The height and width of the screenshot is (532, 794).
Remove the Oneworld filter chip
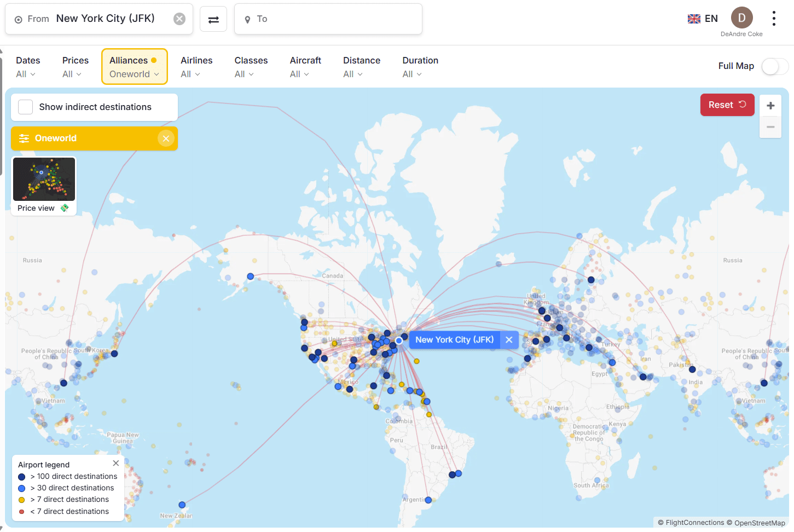[166, 138]
